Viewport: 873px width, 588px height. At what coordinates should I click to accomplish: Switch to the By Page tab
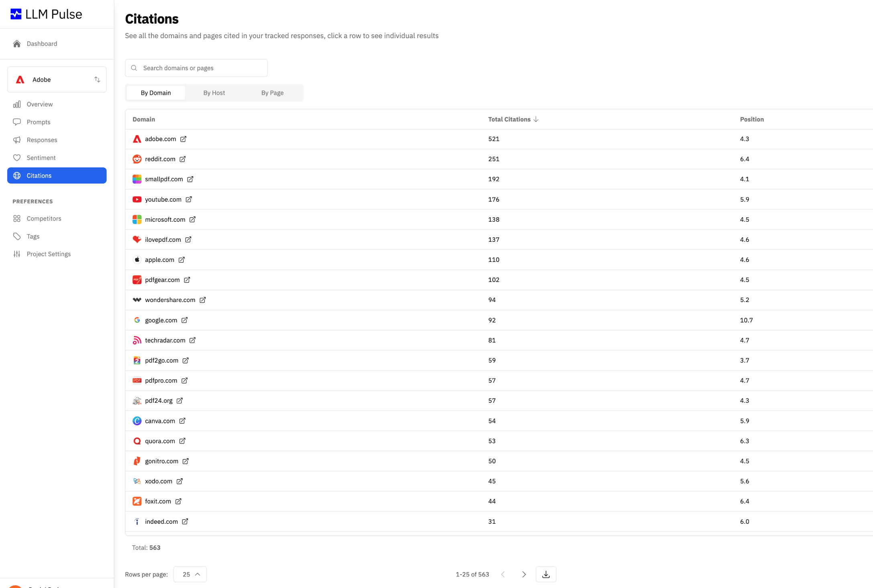(x=272, y=93)
